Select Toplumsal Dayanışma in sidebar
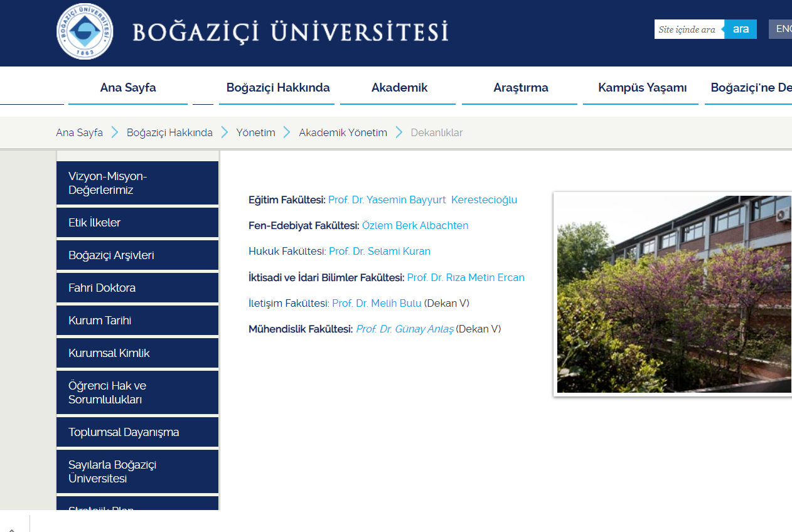 [137, 432]
